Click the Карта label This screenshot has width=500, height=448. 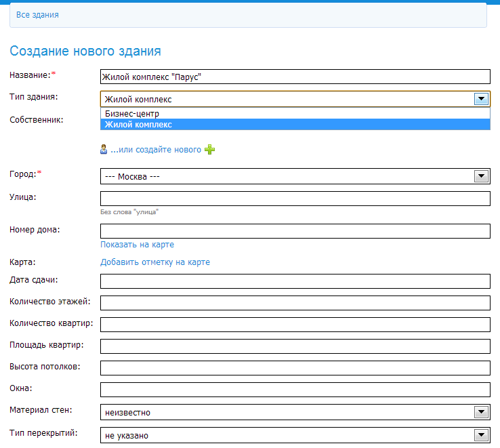click(22, 262)
